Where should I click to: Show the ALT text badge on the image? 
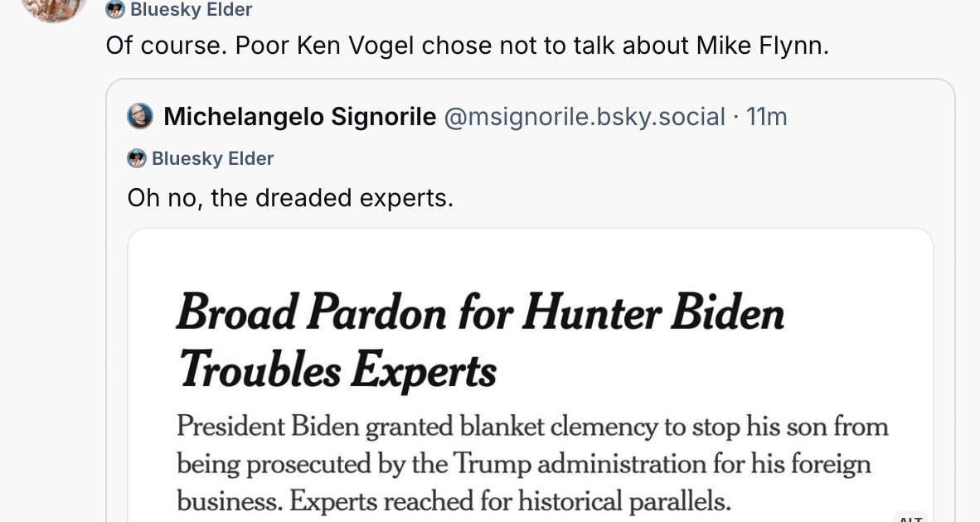910,518
